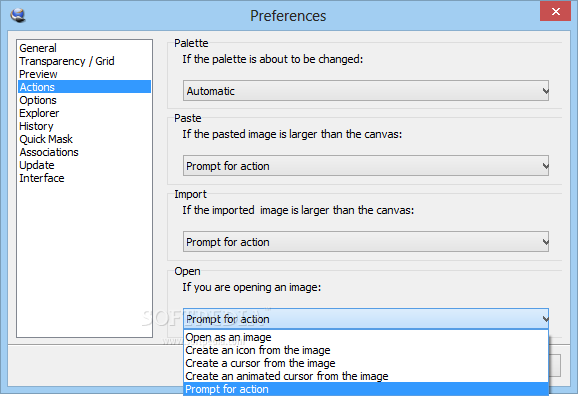Expand the Import larger image dropdown
This screenshot has height=396, width=578.
coord(366,242)
